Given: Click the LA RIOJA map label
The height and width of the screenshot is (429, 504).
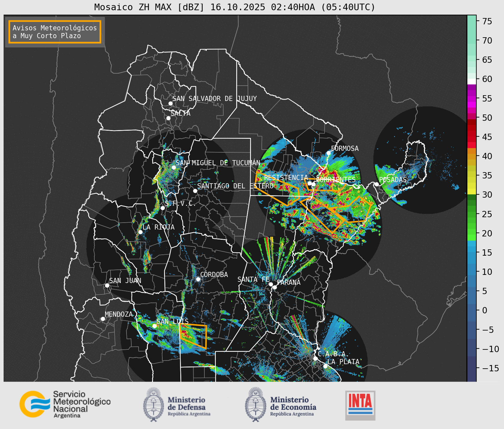Looking at the screenshot, I should [x=158, y=227].
